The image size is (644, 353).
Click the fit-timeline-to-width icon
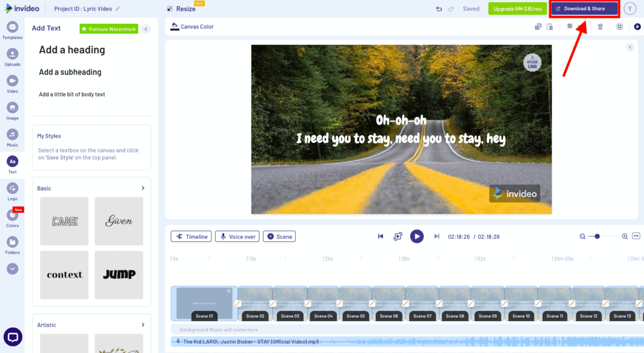click(x=636, y=236)
